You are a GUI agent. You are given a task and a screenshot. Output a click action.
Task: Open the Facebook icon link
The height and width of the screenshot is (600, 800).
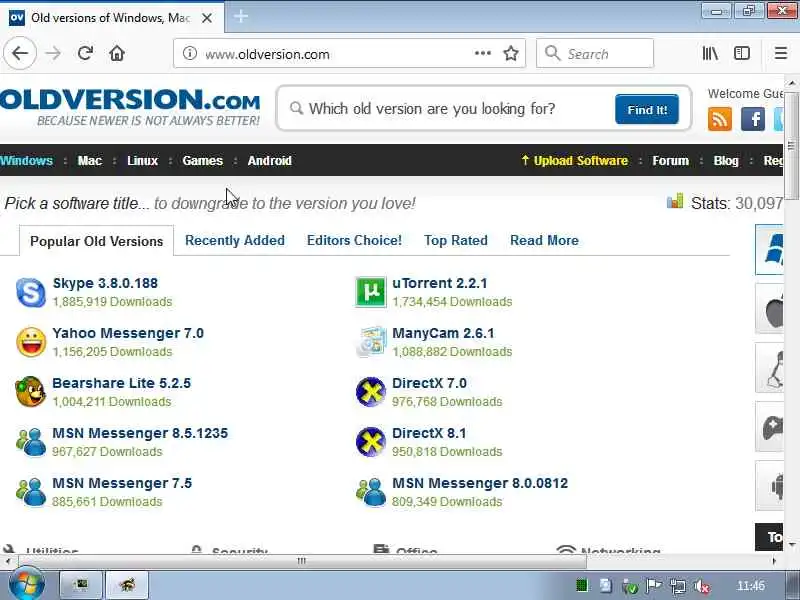point(753,119)
